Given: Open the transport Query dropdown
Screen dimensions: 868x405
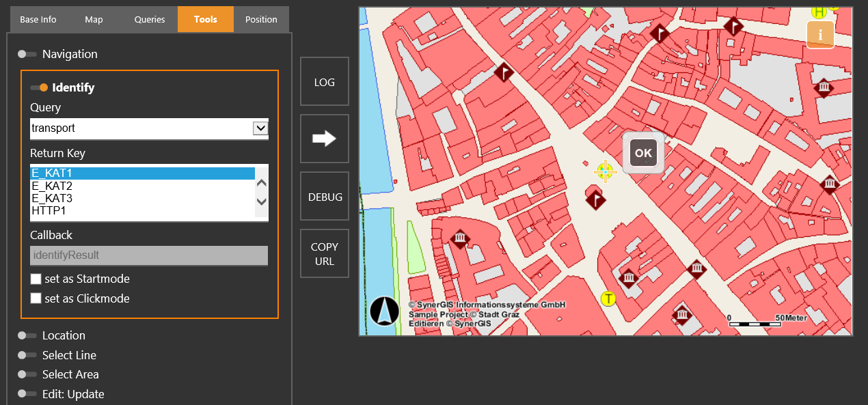Looking at the screenshot, I should [x=260, y=128].
